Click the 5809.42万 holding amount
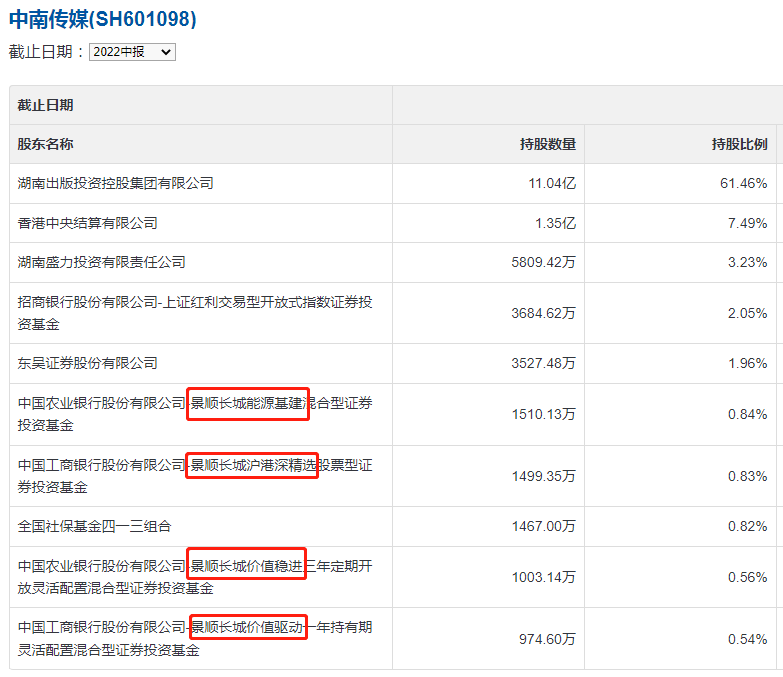 [x=543, y=262]
